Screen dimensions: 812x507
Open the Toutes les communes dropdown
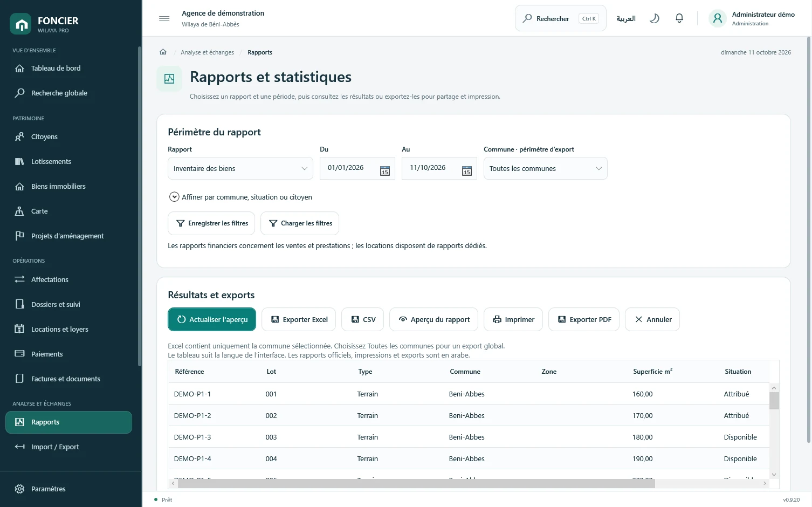546,169
